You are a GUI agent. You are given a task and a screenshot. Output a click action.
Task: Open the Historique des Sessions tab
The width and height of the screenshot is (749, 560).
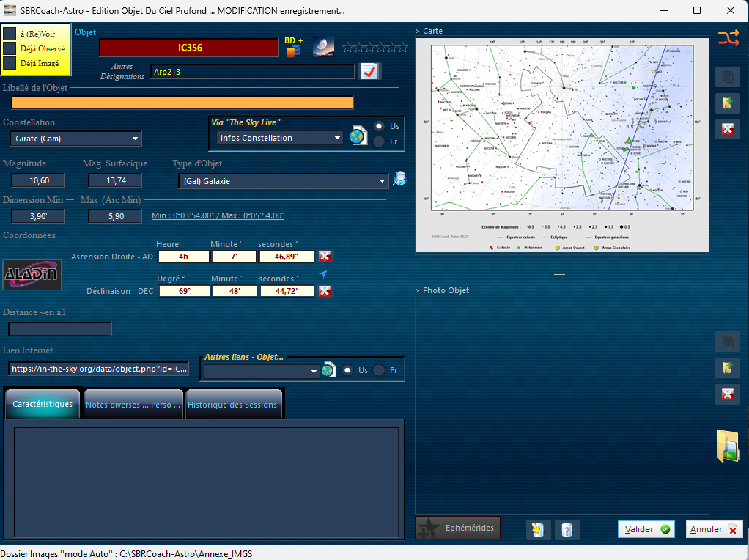tap(232, 405)
